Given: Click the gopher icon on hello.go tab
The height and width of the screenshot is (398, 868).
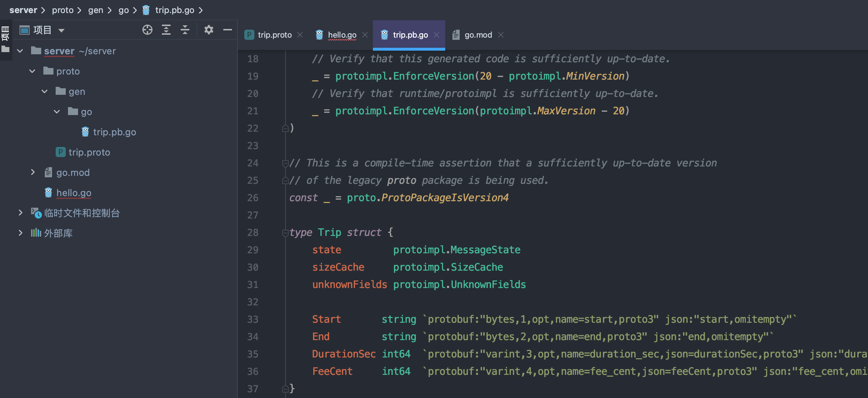Looking at the screenshot, I should (x=319, y=35).
